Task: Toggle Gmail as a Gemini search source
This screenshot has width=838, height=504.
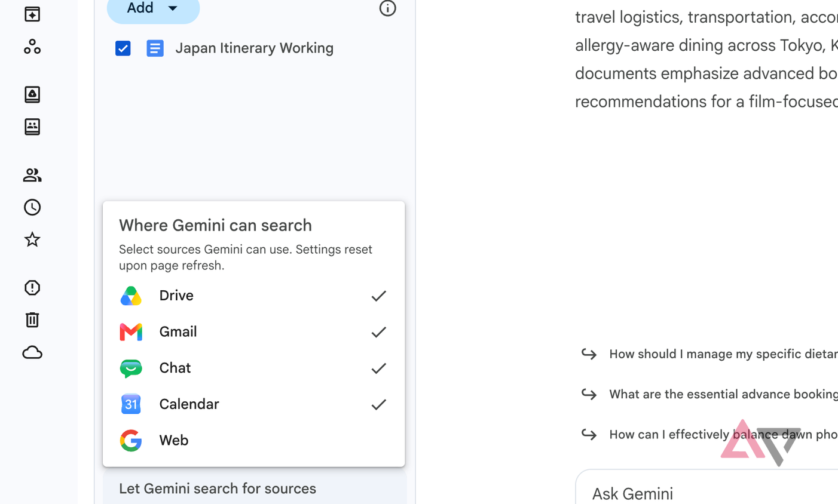Action: (x=253, y=332)
